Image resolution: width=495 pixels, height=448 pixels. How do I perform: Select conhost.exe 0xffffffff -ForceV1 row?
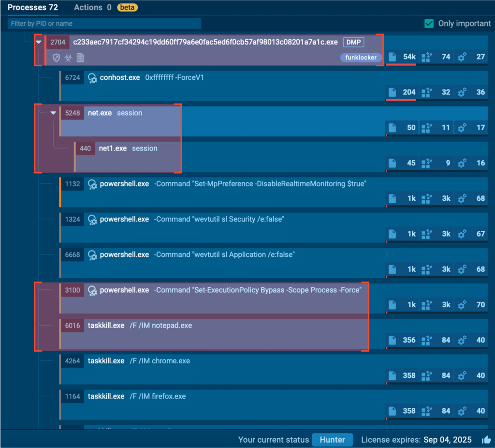(x=274, y=86)
